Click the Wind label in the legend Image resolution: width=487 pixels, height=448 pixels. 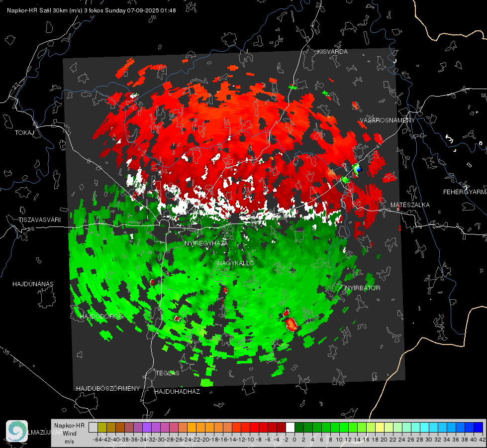coord(70,434)
